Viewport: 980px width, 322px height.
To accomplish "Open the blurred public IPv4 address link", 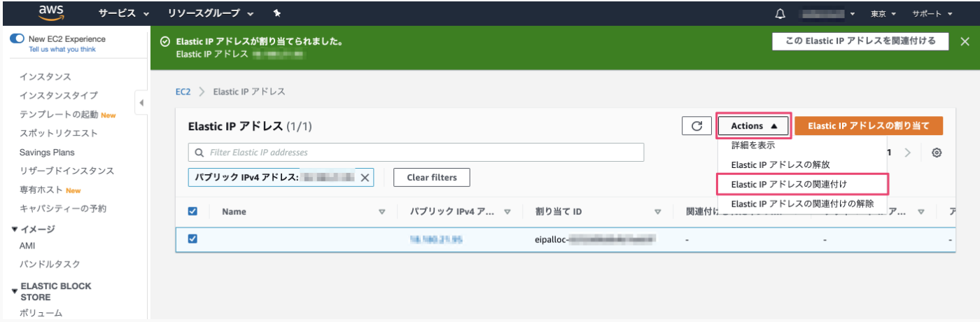I will tap(437, 239).
